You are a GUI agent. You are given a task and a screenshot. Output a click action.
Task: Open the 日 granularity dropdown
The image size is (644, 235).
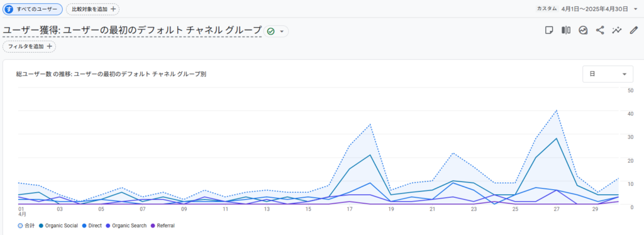pos(608,74)
